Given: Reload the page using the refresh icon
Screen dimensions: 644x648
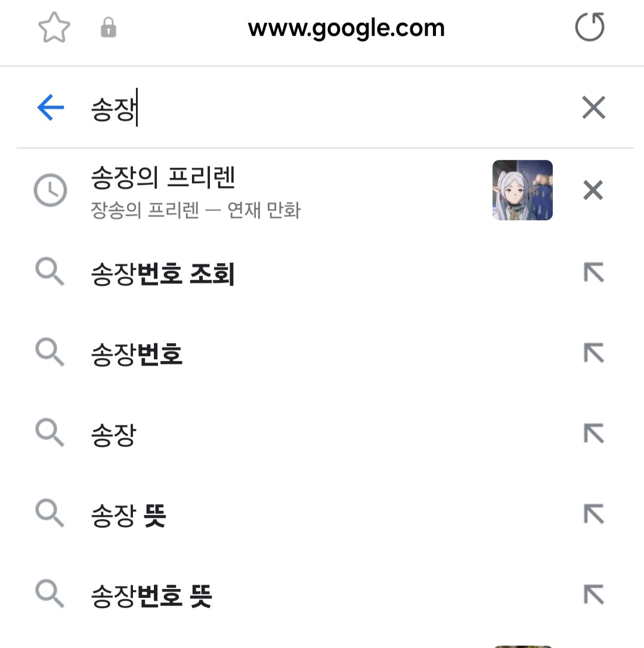Looking at the screenshot, I should pyautogui.click(x=590, y=27).
